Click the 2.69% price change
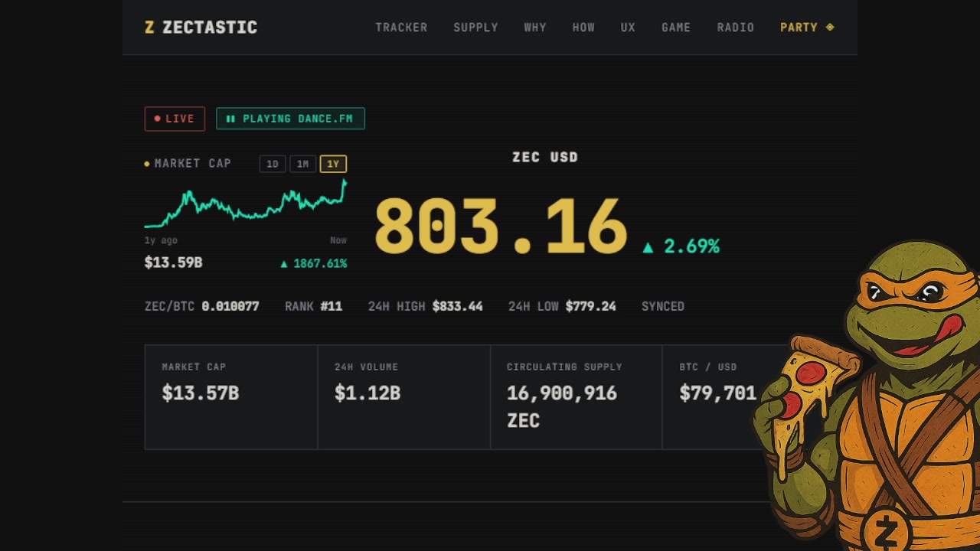This screenshot has height=551, width=980. [681, 246]
